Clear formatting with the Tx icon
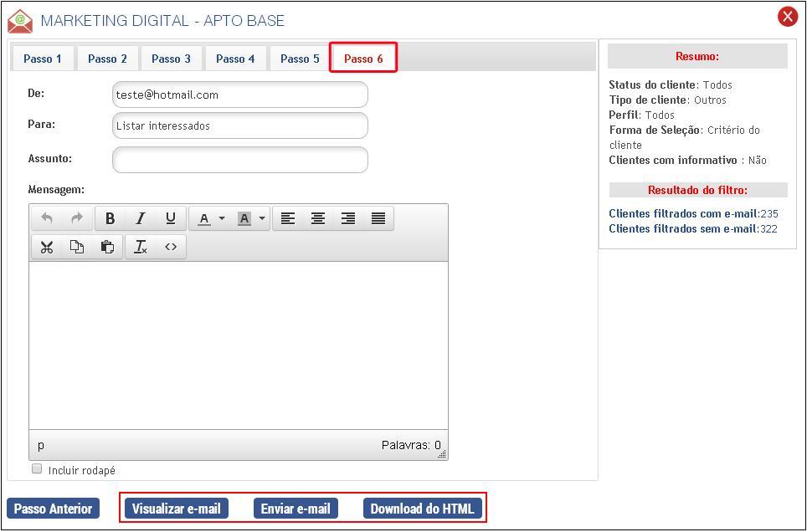This screenshot has width=807, height=532. [x=141, y=247]
